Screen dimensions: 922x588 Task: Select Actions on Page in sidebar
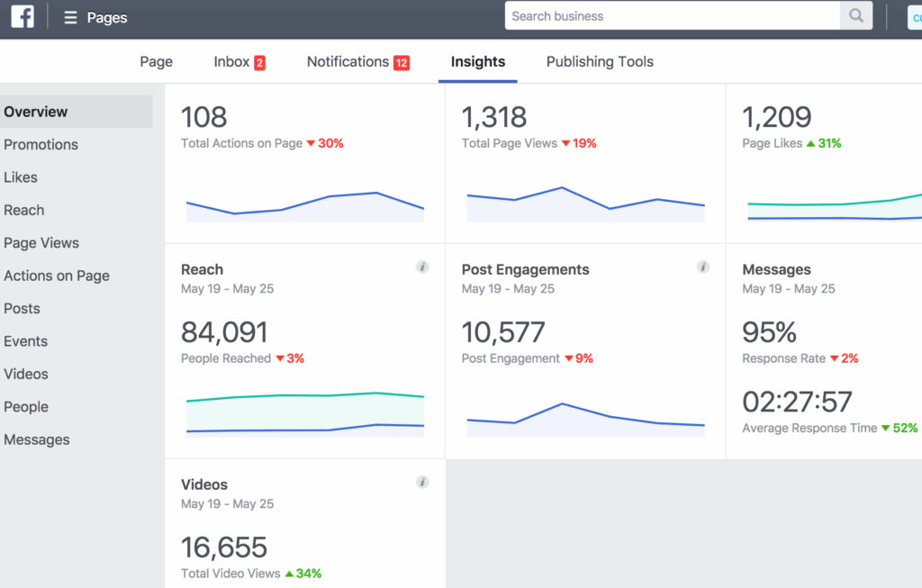click(x=56, y=276)
